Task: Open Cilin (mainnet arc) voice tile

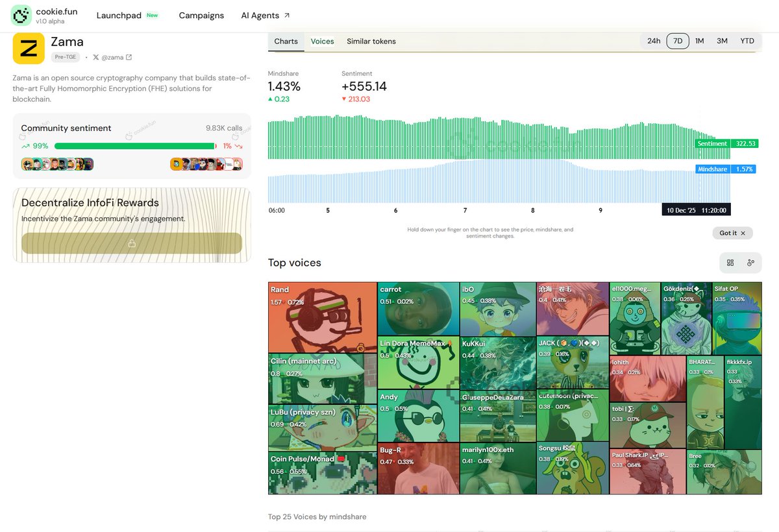Action: pos(323,379)
